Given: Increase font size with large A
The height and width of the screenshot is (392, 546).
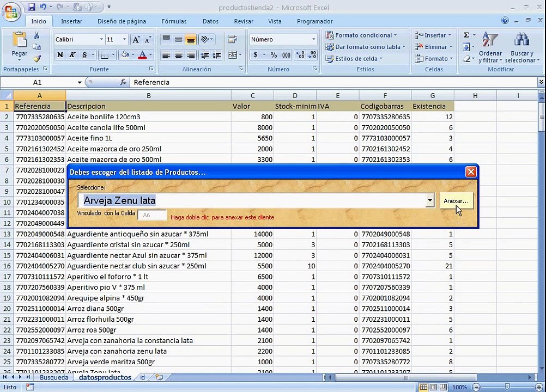Looking at the screenshot, I should (136, 40).
